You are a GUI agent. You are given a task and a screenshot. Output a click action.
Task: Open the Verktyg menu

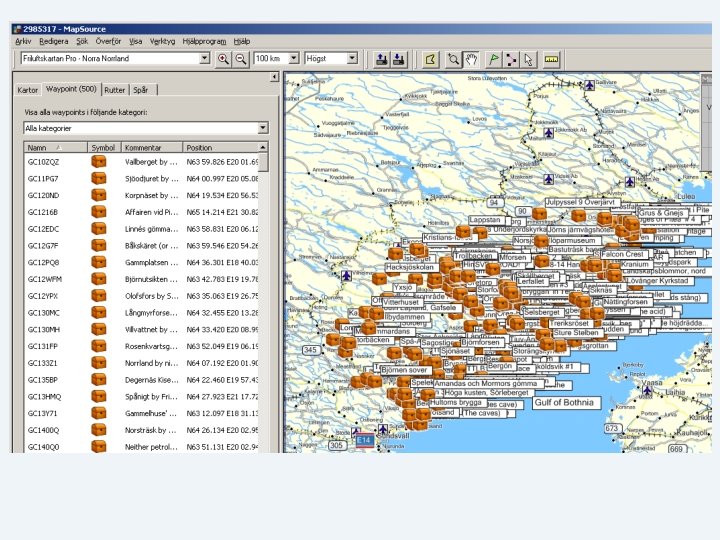162,41
